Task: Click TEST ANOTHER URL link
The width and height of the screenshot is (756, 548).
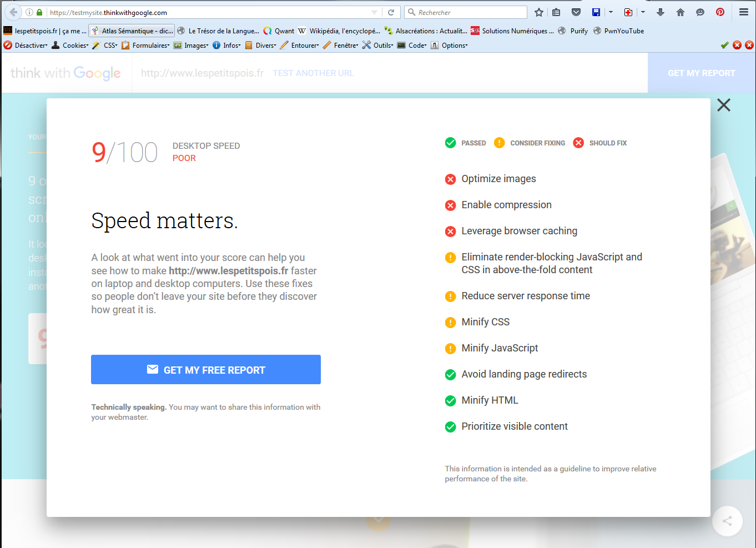Action: [313, 73]
